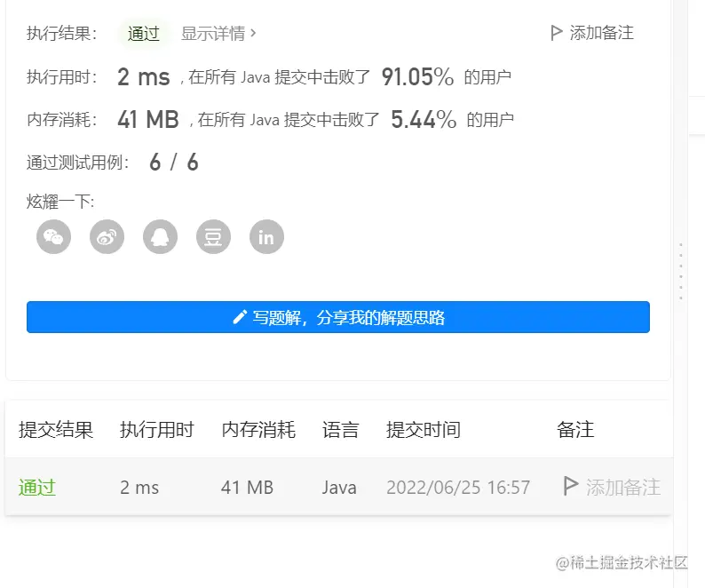Expand 显示详情 details

[x=218, y=33]
